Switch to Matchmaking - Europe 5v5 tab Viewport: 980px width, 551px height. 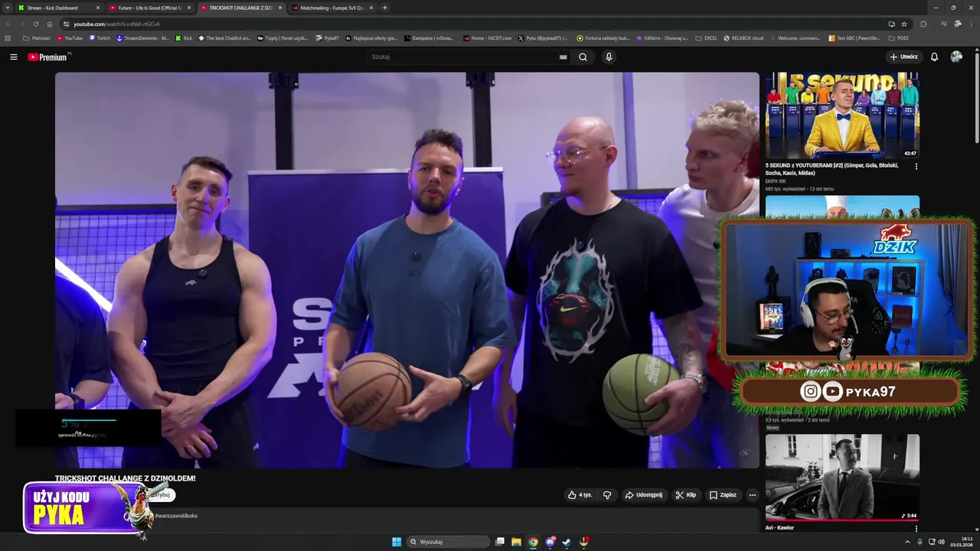pyautogui.click(x=332, y=8)
